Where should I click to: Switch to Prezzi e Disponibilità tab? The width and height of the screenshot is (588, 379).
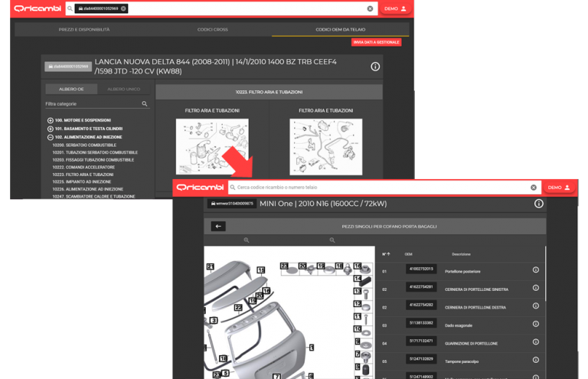tap(84, 30)
